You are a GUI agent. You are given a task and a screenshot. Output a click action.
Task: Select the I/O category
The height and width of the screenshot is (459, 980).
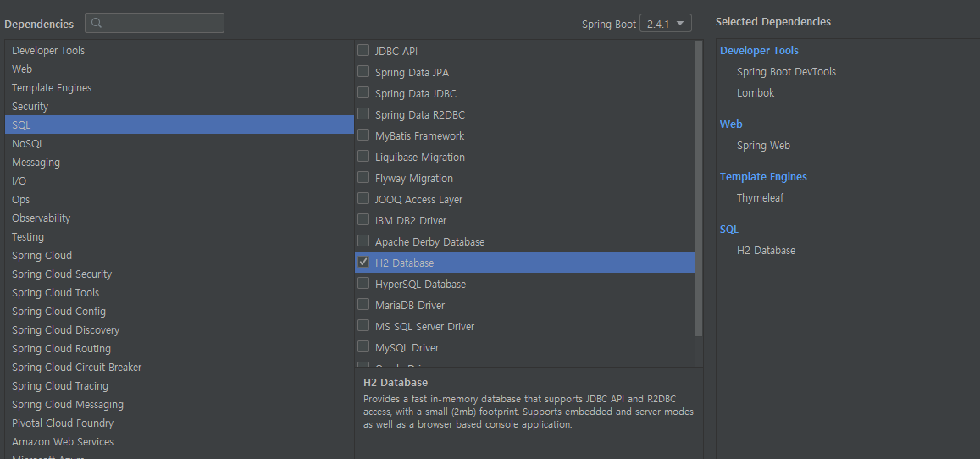click(180, 180)
